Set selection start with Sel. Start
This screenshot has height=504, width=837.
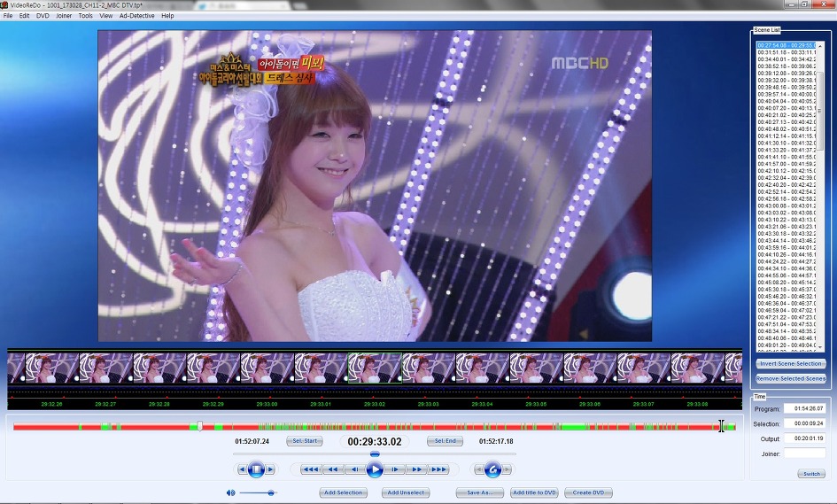point(305,441)
